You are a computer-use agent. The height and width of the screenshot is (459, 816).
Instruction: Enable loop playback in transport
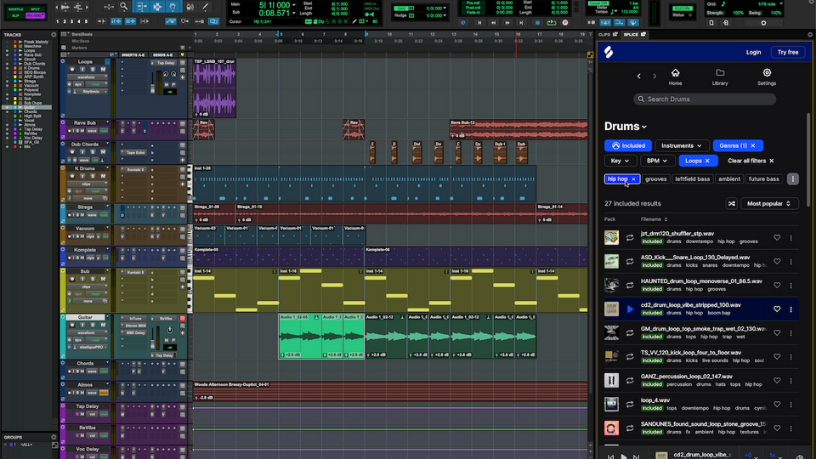pos(552,23)
